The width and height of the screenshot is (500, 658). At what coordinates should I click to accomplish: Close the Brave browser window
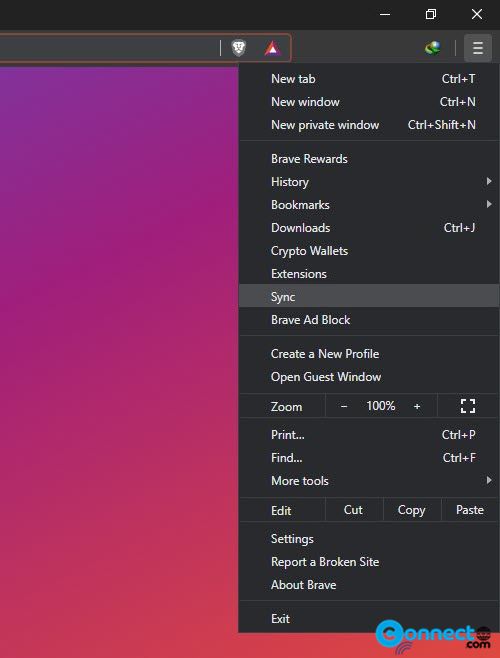click(477, 14)
